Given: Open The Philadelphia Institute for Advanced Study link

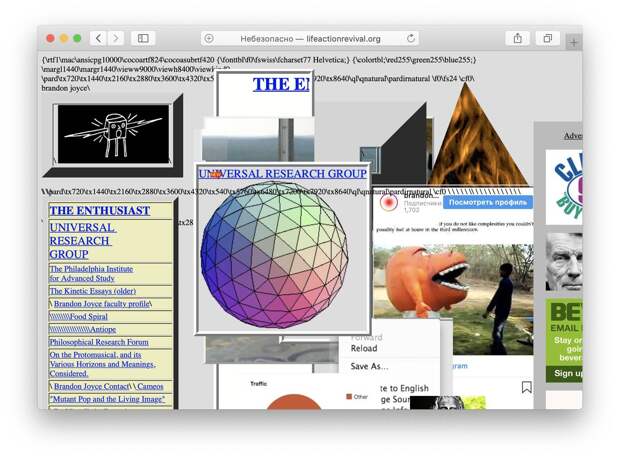Looking at the screenshot, I should coord(91,274).
